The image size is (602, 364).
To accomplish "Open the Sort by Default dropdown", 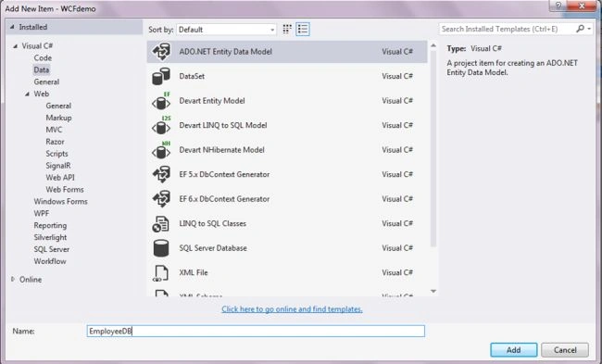I will [227, 30].
